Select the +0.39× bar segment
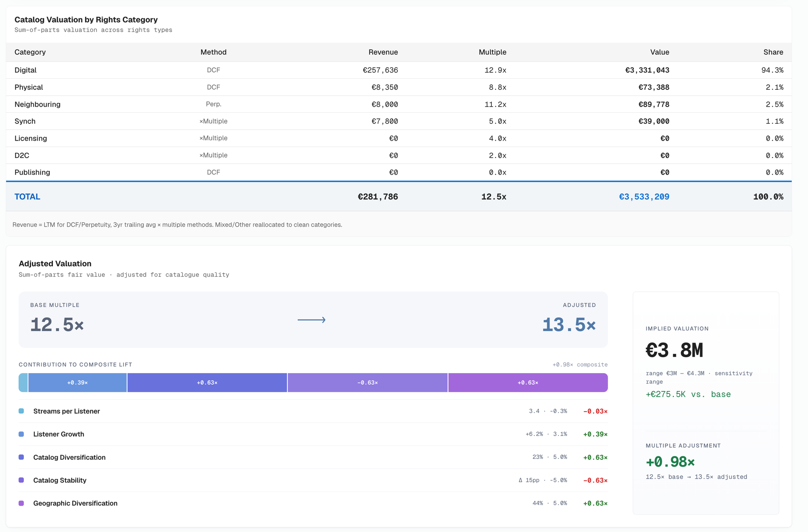Viewport: 808px width, 532px height. 77,383
